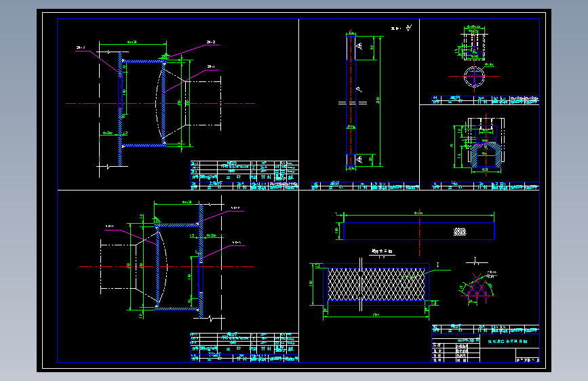Select the large diamond mesh hatch panel
Viewport: 588px width, 381px height.
376,284
